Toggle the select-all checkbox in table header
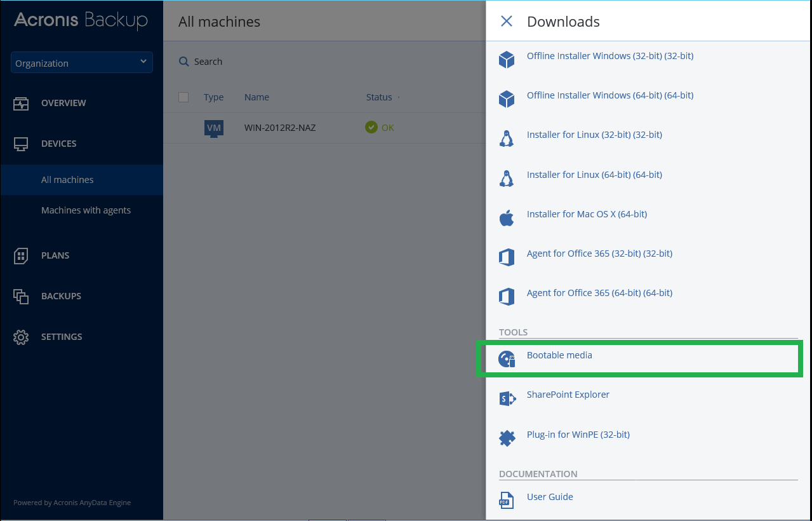The width and height of the screenshot is (812, 521). tap(183, 97)
